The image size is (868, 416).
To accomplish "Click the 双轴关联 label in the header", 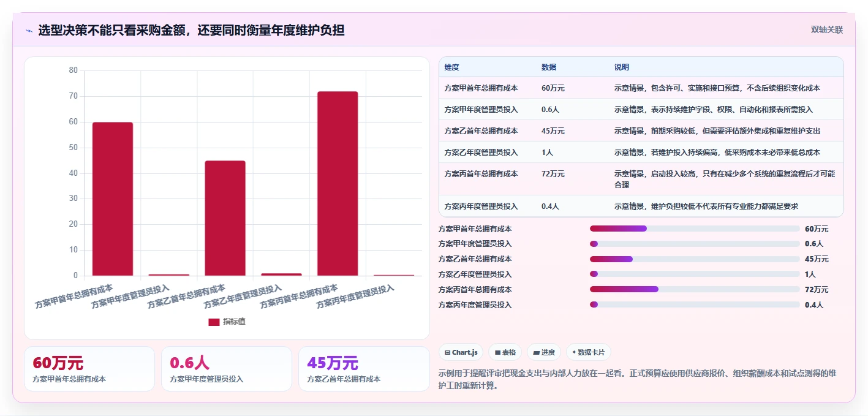I will [827, 30].
